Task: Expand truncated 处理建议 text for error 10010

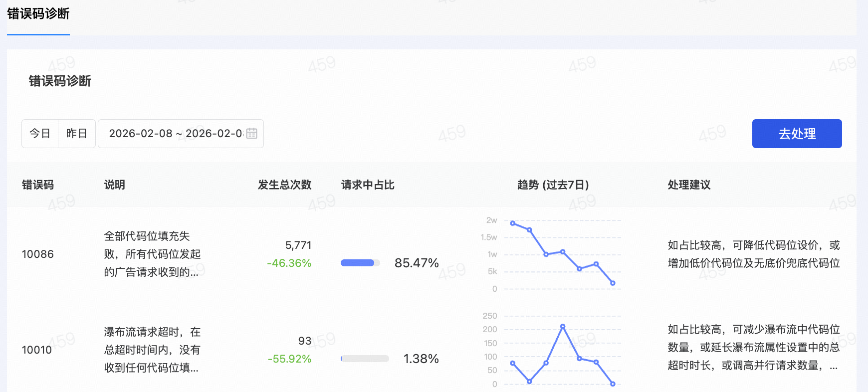Action: [833, 366]
